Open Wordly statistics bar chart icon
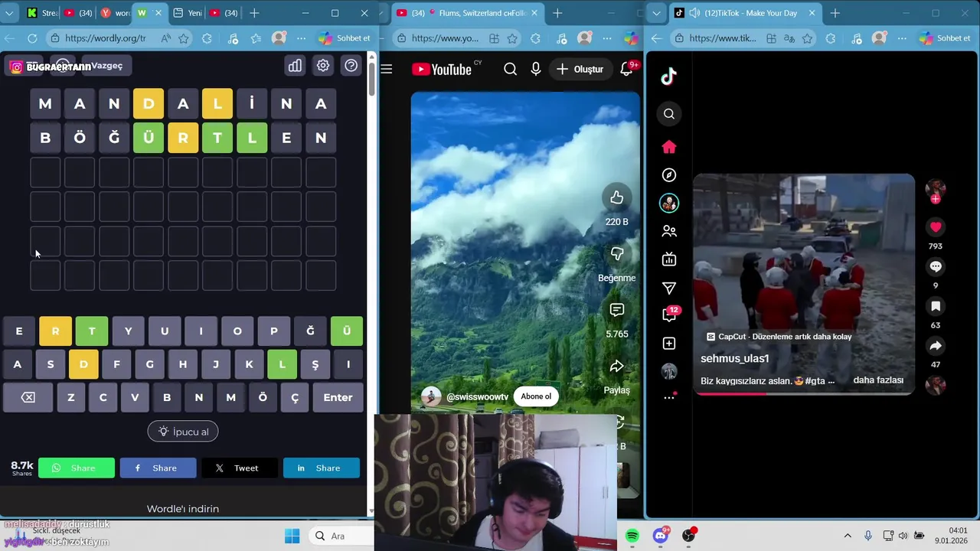 pyautogui.click(x=295, y=66)
